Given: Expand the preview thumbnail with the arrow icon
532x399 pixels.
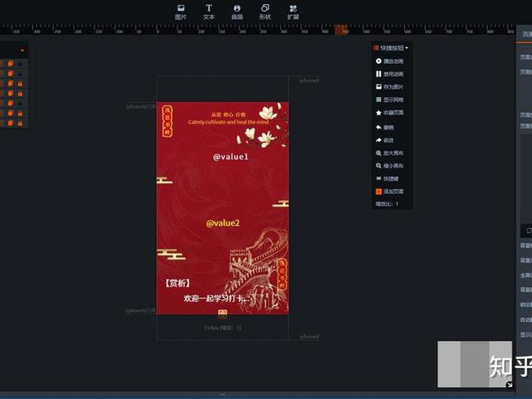Looking at the screenshot, I should click(509, 384).
